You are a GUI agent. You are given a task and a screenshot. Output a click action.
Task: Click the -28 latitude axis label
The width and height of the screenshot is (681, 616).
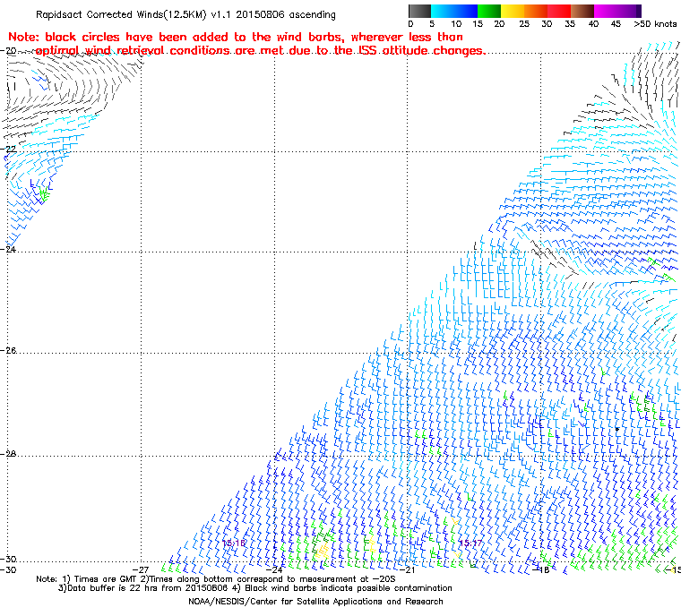click(x=8, y=454)
